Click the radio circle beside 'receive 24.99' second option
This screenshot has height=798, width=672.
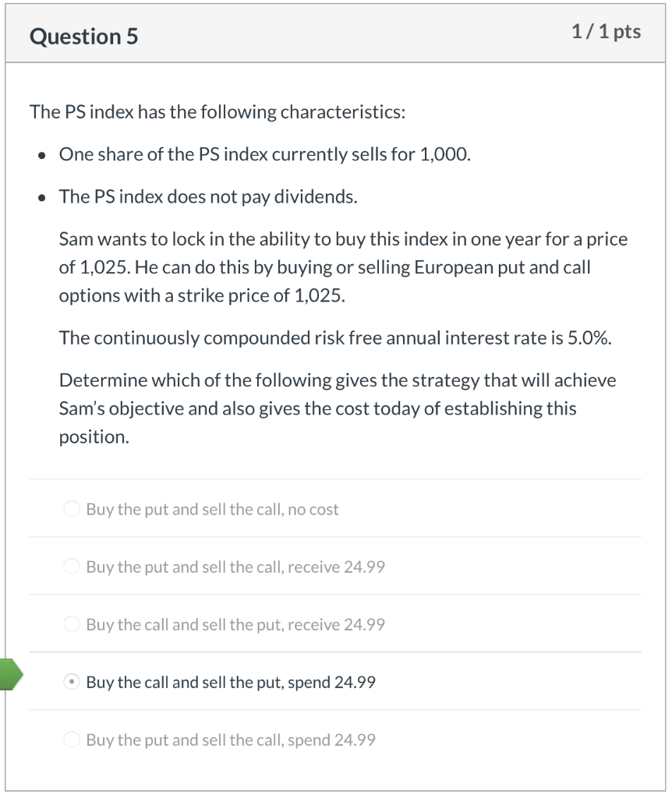71,567
